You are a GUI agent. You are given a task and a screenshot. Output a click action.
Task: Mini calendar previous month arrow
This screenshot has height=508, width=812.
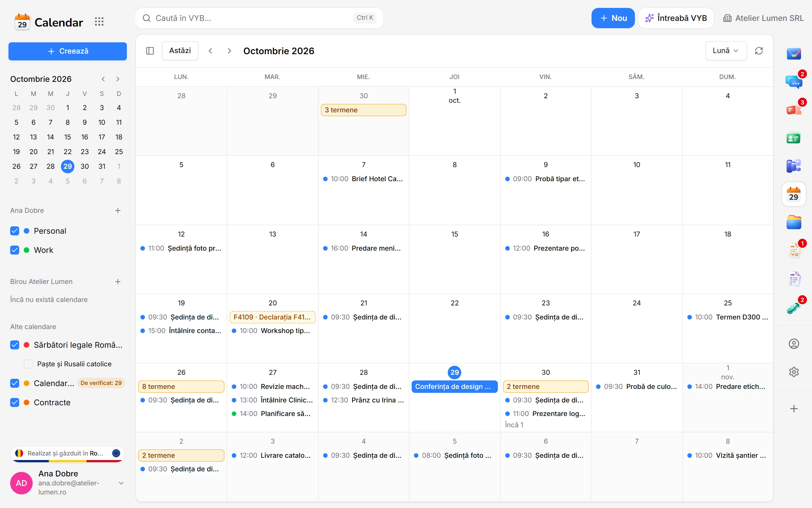pos(103,79)
